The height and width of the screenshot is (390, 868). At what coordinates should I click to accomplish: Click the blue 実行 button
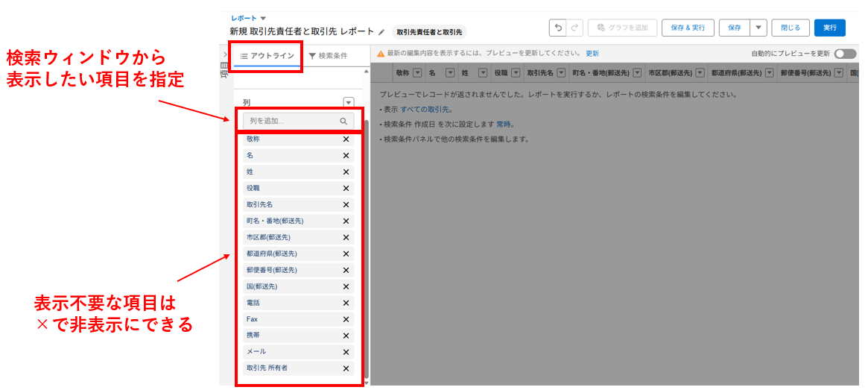(x=830, y=27)
